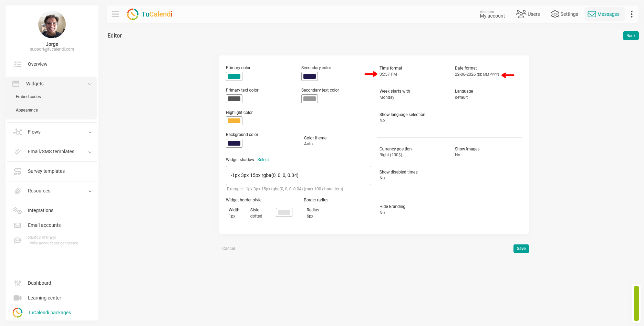Click the Flows nodes icon

[x=18, y=132]
